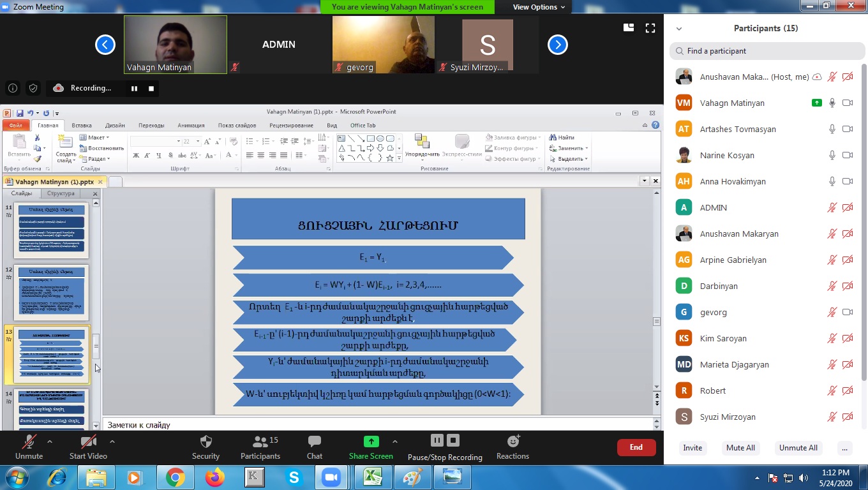Toggle Participants panel with 15 count
This screenshot has width=868, height=490.
pyautogui.click(x=260, y=442)
